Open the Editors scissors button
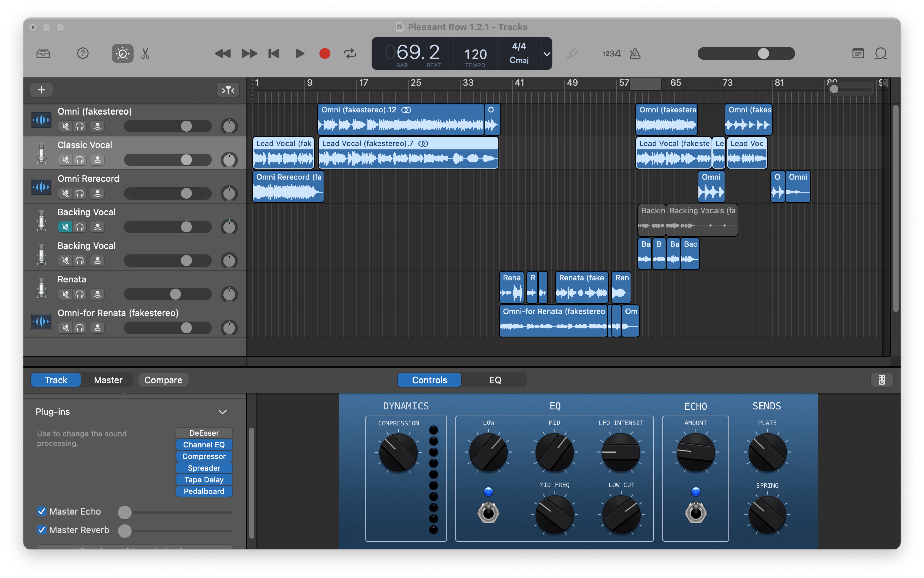The height and width of the screenshot is (578, 924). (x=145, y=53)
